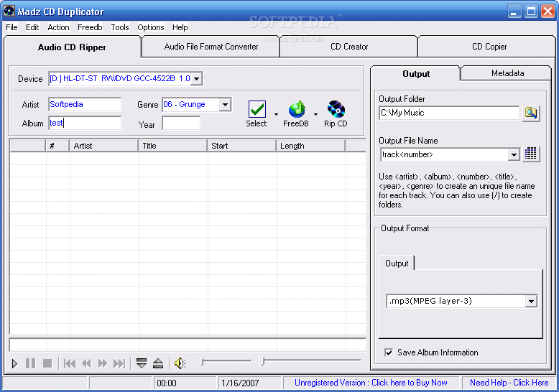The image size is (559, 392).
Task: Open the Help menu
Action: (180, 27)
